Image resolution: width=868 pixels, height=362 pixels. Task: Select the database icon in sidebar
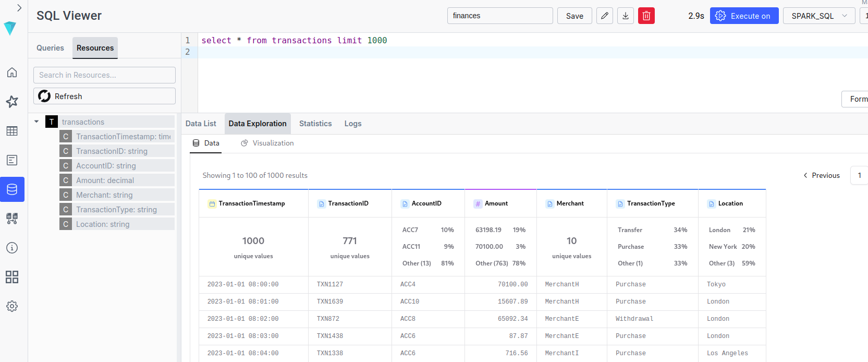point(12,189)
